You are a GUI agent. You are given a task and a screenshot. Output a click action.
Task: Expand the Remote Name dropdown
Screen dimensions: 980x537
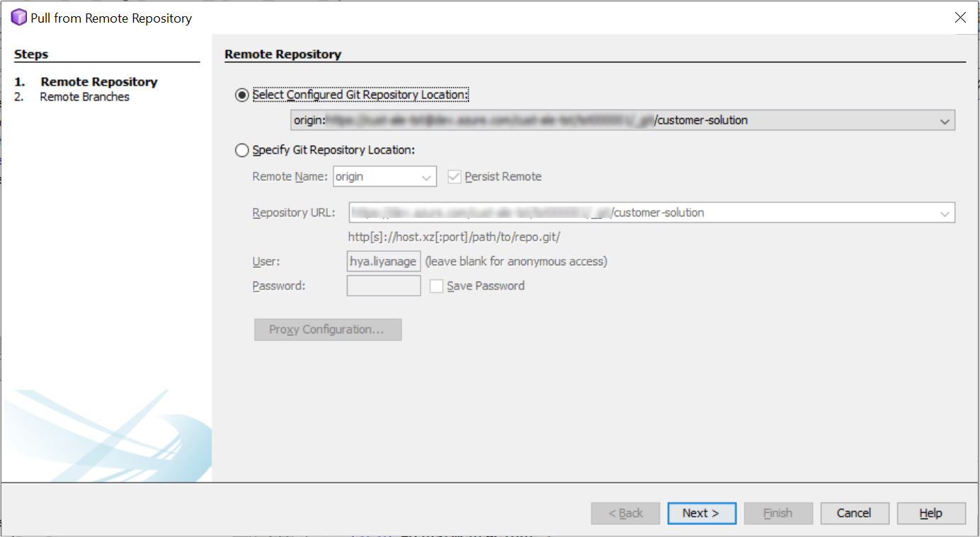point(427,177)
